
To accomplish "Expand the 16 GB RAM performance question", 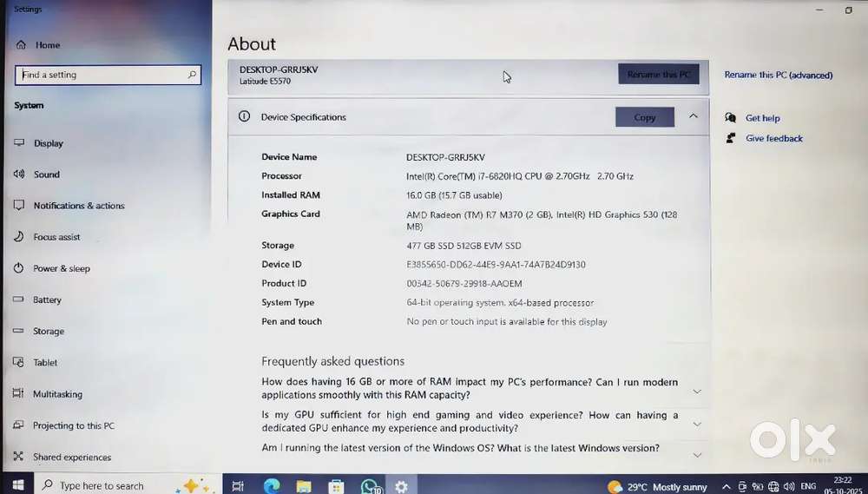I will (x=696, y=391).
